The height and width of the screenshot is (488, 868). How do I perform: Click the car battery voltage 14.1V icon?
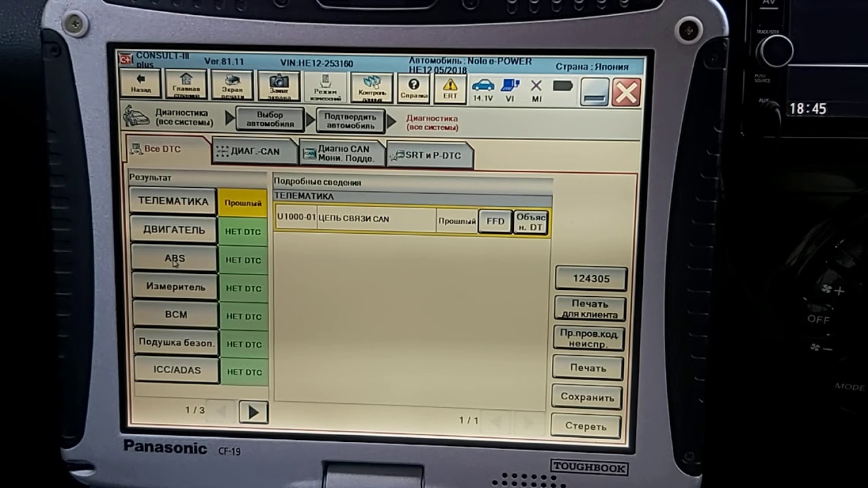coord(483,90)
